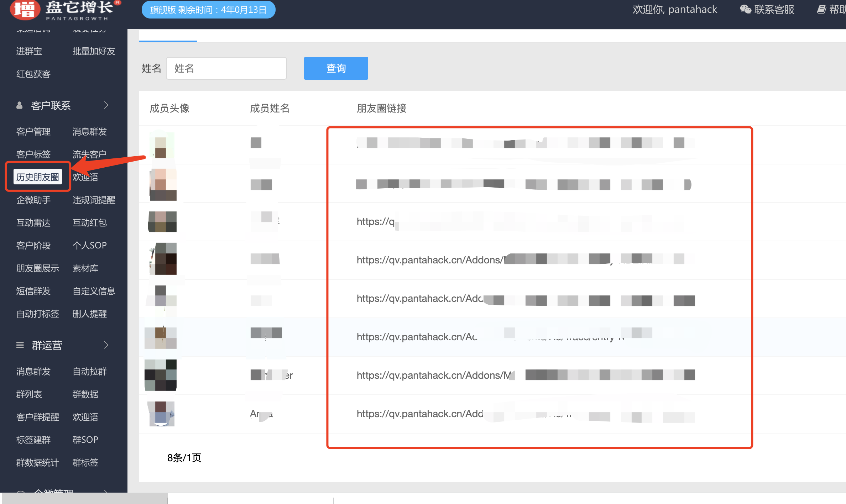Open the last row's 朋友圈 link
The width and height of the screenshot is (846, 504).
tap(419, 414)
